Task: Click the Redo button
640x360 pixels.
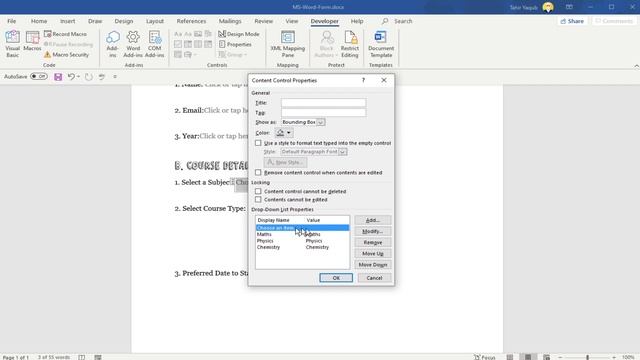Action: pos(89,77)
